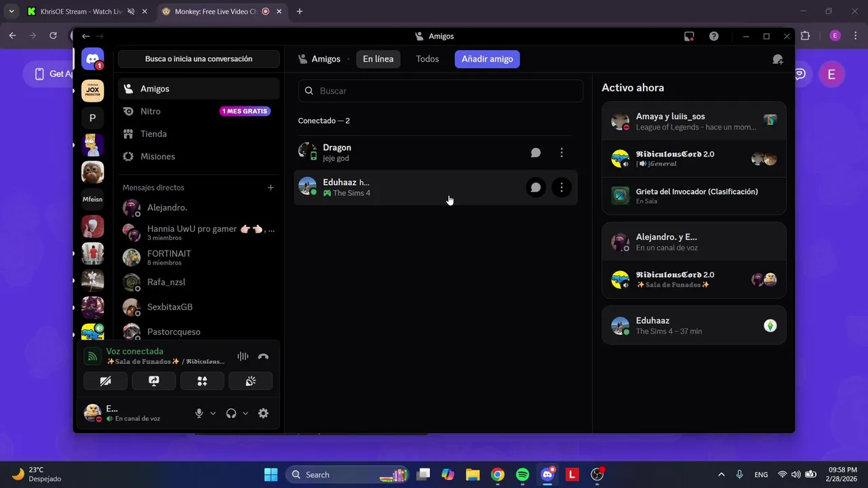Click the Añadir amigo button

click(x=487, y=59)
